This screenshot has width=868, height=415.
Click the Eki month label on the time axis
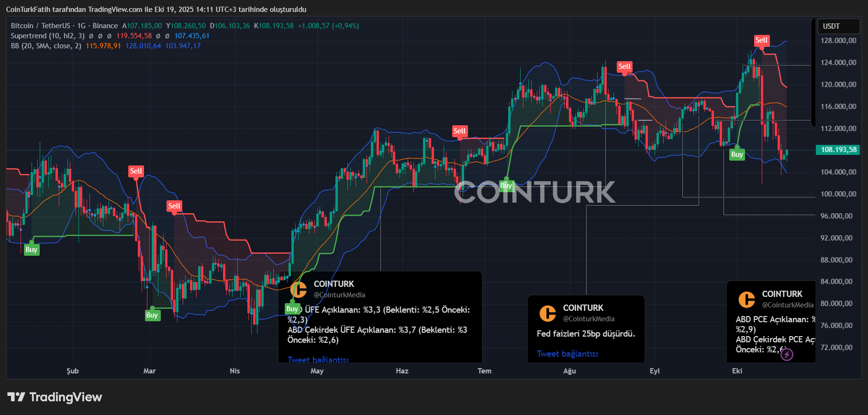[x=737, y=371]
